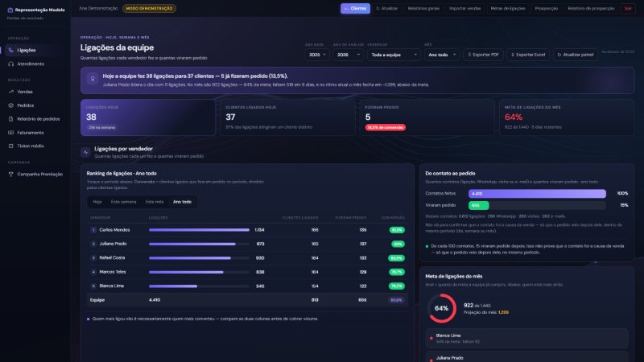The width and height of the screenshot is (644, 362).
Task: Open Importar vendas in the top bar
Action: click(465, 9)
